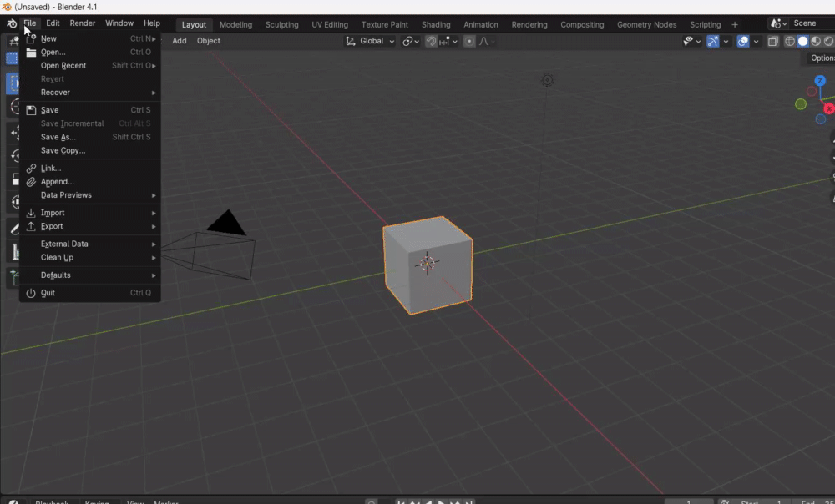Switch to the Sculpting workspace tab

click(281, 24)
